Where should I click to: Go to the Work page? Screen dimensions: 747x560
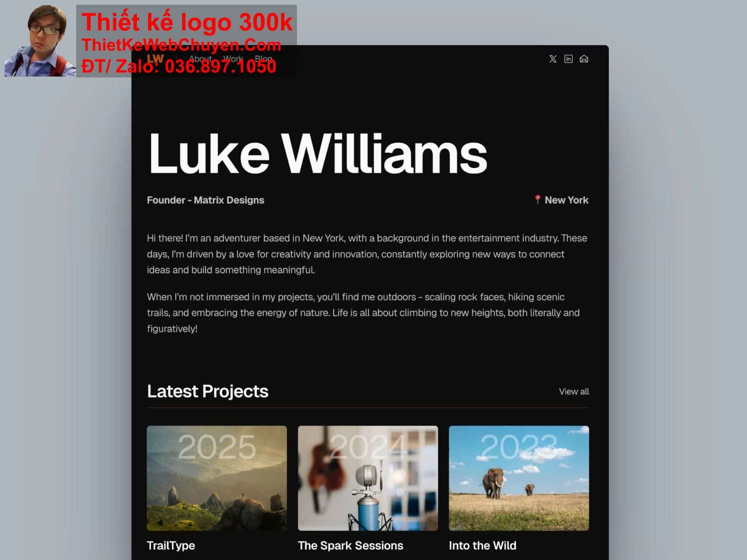pyautogui.click(x=233, y=59)
